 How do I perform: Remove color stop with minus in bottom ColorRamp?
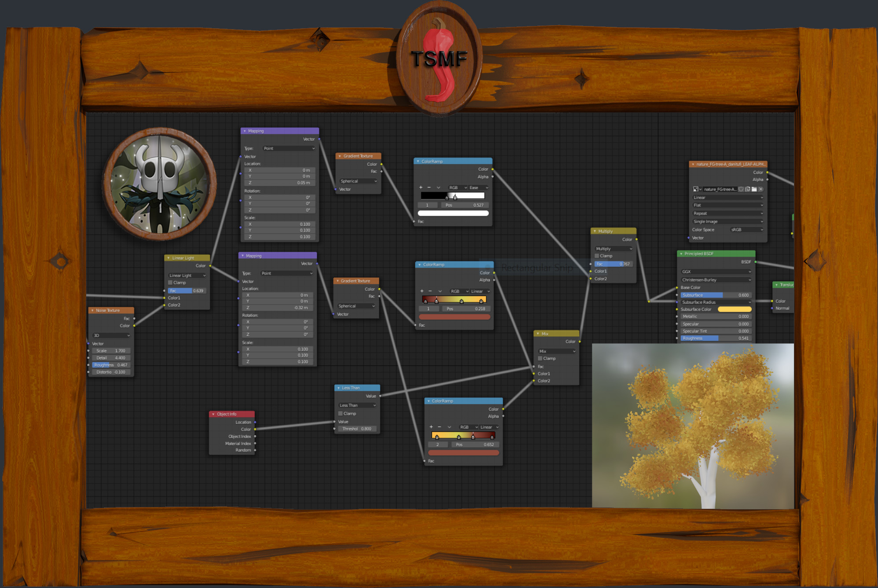[x=439, y=427]
